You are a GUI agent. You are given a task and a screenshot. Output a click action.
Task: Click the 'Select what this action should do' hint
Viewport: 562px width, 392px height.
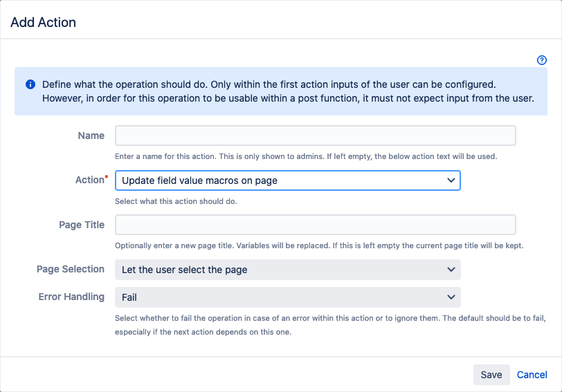tap(176, 201)
